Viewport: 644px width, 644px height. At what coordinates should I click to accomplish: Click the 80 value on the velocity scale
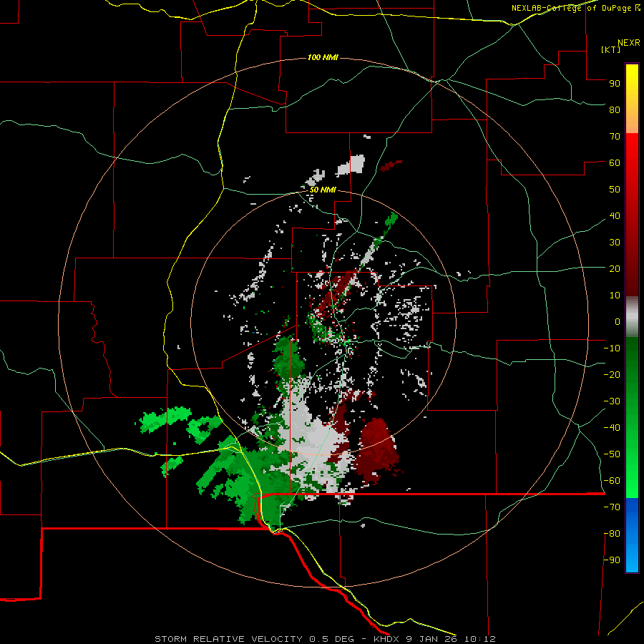tap(615, 109)
